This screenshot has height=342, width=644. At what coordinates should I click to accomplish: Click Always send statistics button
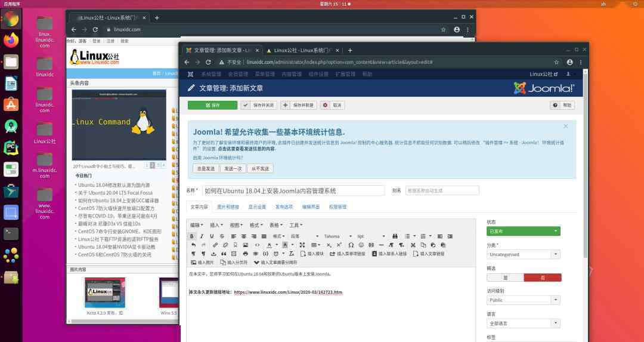(206, 168)
